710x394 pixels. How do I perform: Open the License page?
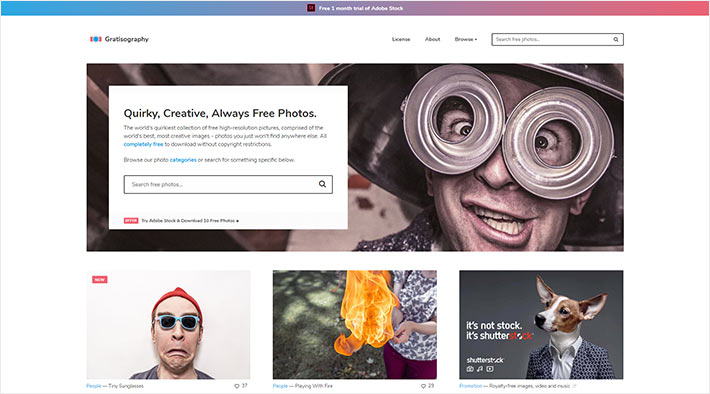pos(401,39)
